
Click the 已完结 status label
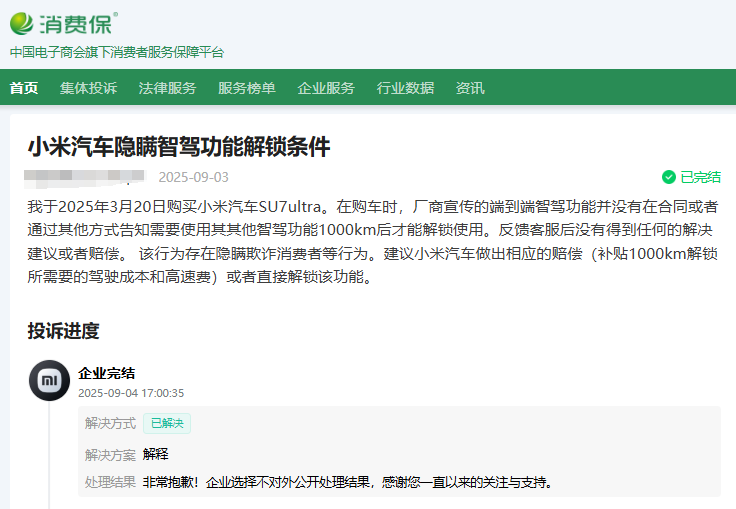[700, 177]
